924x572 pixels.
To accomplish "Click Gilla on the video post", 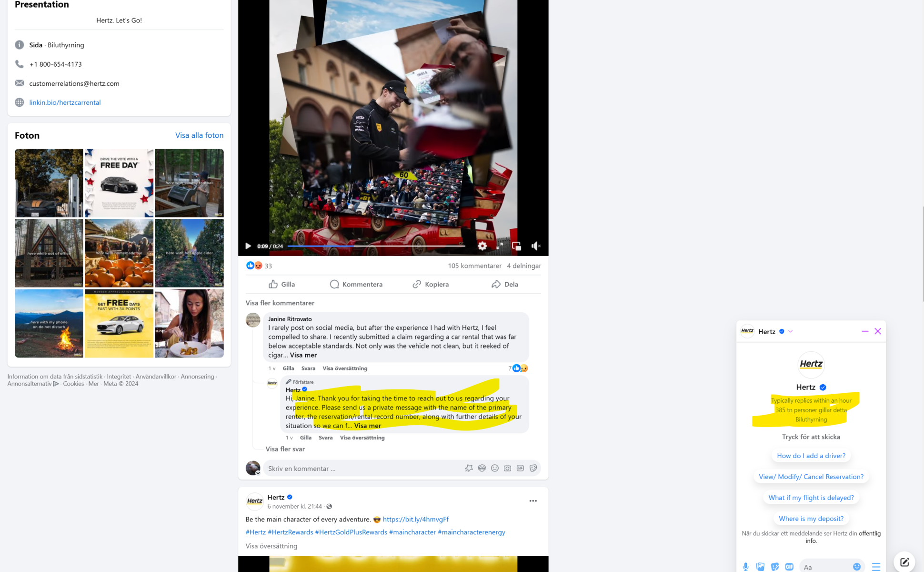I will [282, 284].
